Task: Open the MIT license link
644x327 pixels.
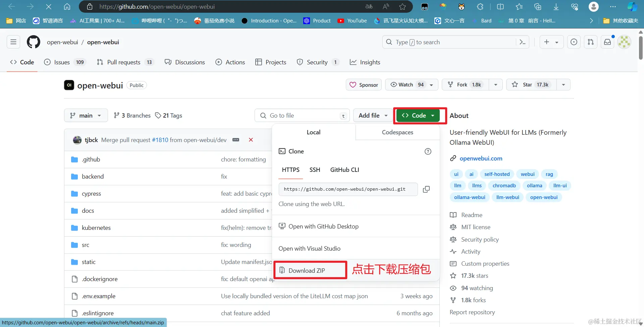Action: click(x=476, y=227)
